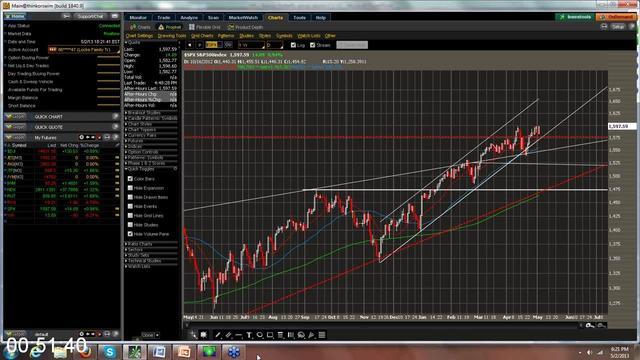Switch to the Scan tab

coord(213,18)
